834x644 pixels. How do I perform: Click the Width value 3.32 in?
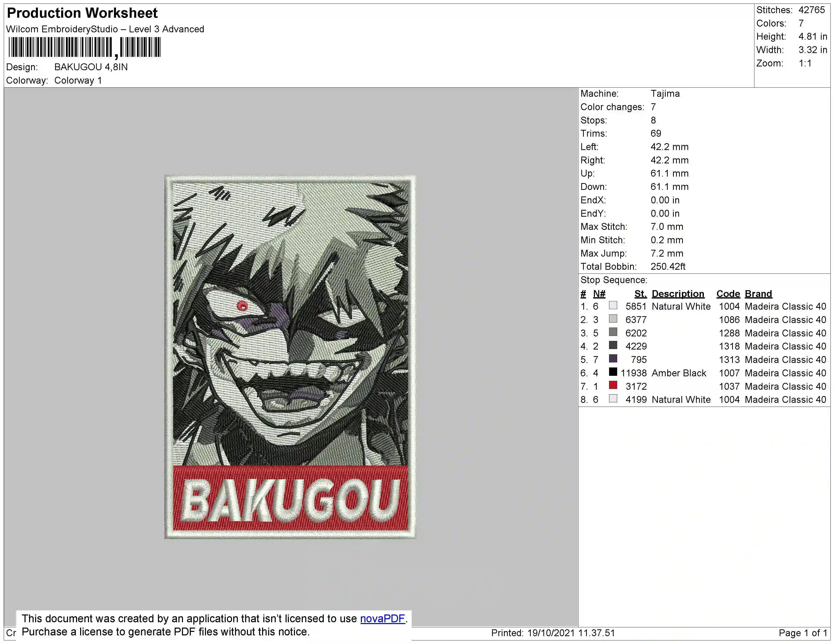[x=813, y=50]
